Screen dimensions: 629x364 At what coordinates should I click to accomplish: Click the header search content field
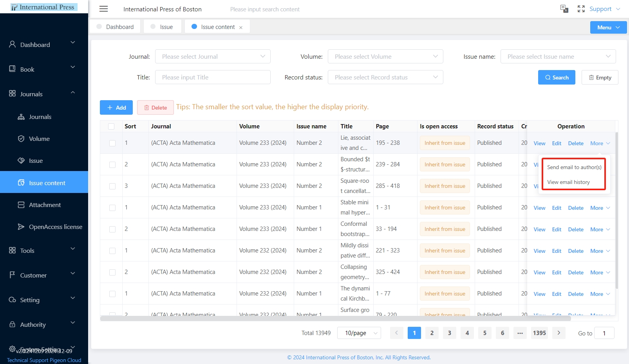pyautogui.click(x=265, y=9)
